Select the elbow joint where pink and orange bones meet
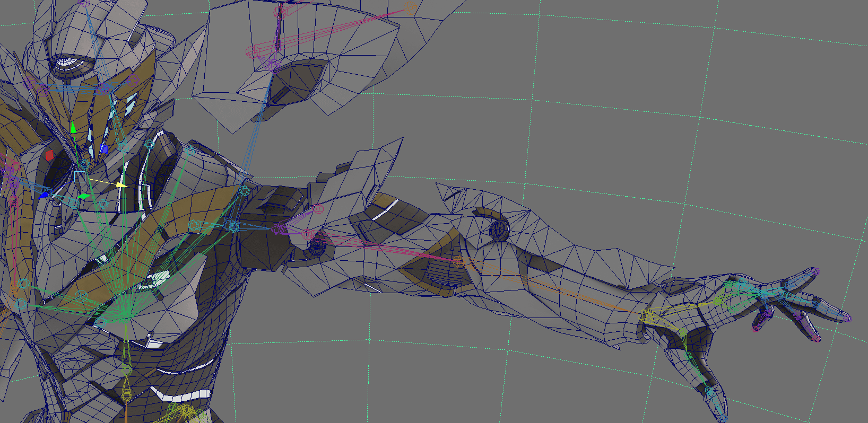This screenshot has width=868, height=423. pos(458,261)
